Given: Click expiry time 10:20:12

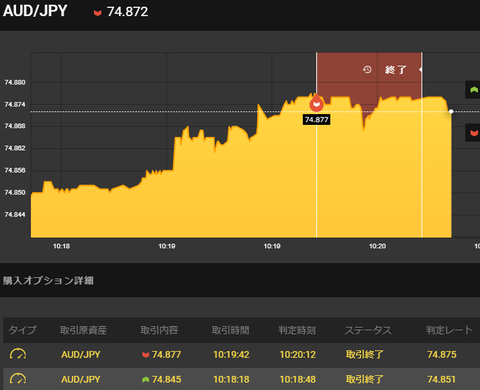Looking at the screenshot, I should point(298,354).
